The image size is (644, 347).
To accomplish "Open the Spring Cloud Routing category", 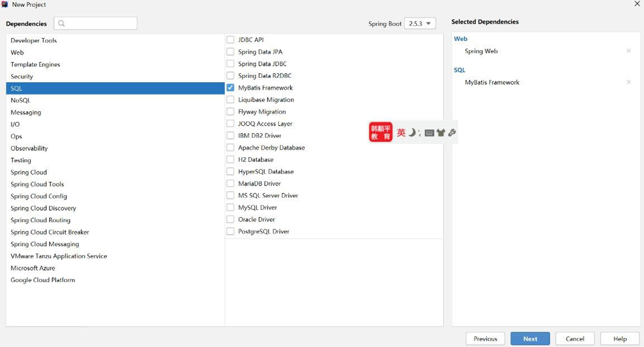I will [40, 220].
